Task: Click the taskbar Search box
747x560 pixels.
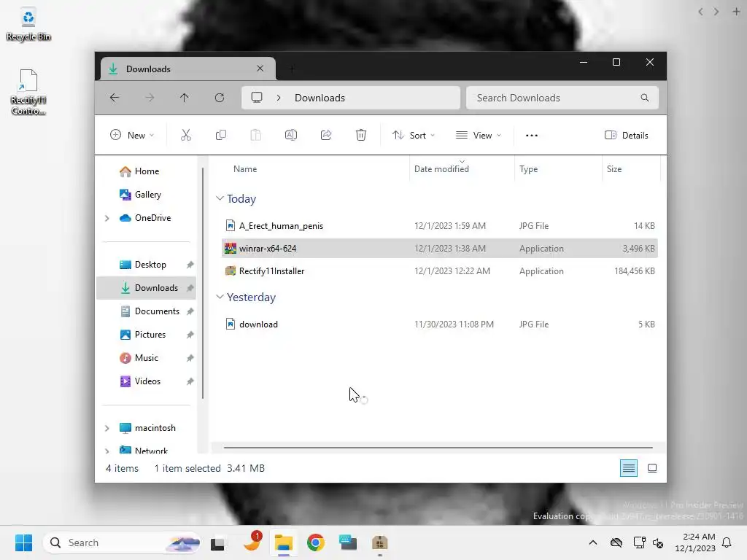Action: 122,542
